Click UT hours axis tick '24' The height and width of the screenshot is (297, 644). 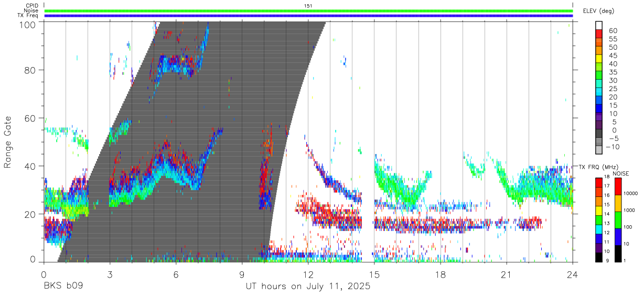pos(573,274)
